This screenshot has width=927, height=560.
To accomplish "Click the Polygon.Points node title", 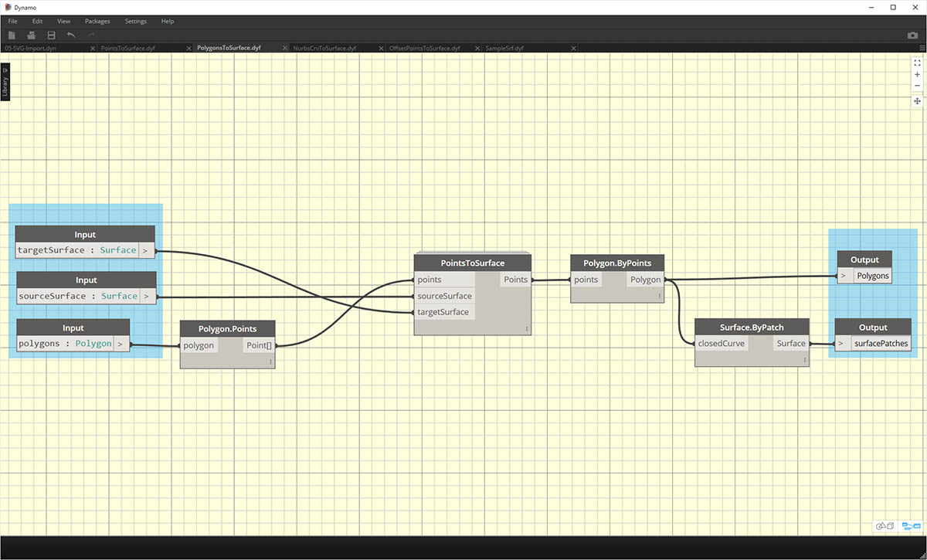I will 227,329.
